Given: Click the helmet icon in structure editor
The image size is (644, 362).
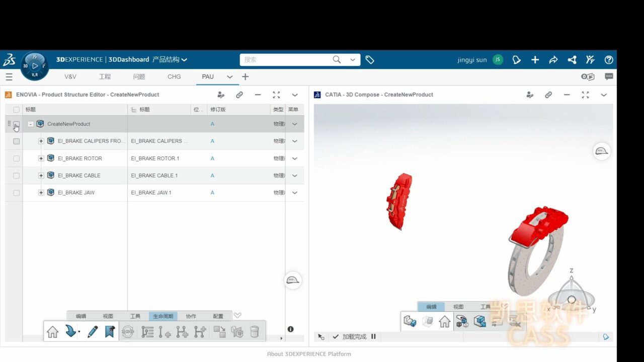Looking at the screenshot, I should (293, 281).
